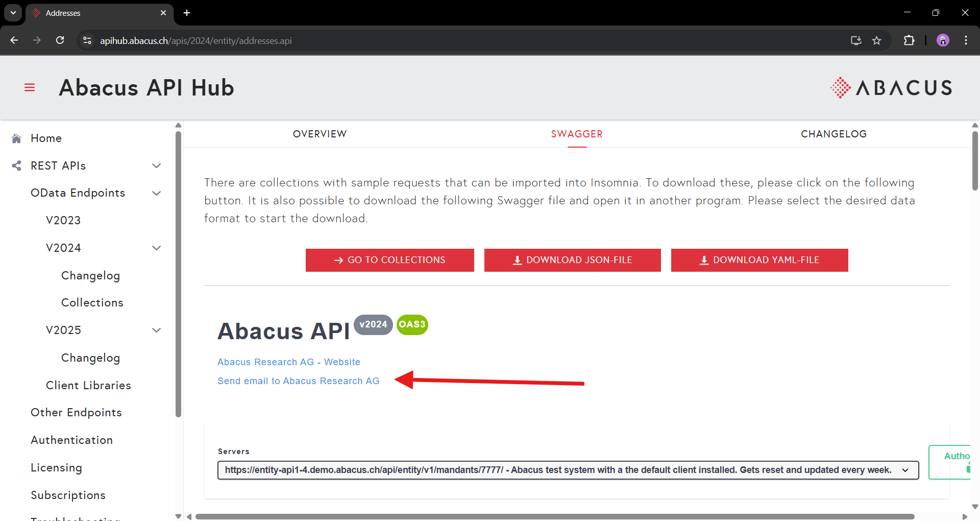Go forward in browser history

[37, 40]
